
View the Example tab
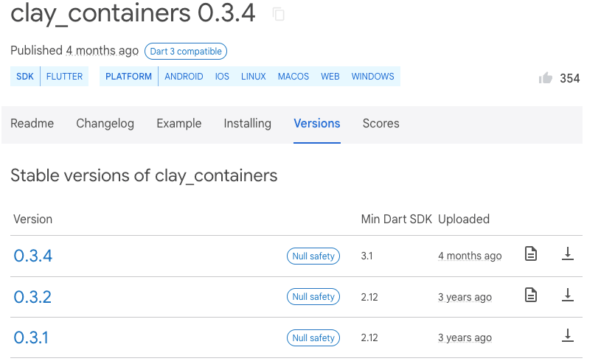coord(179,124)
